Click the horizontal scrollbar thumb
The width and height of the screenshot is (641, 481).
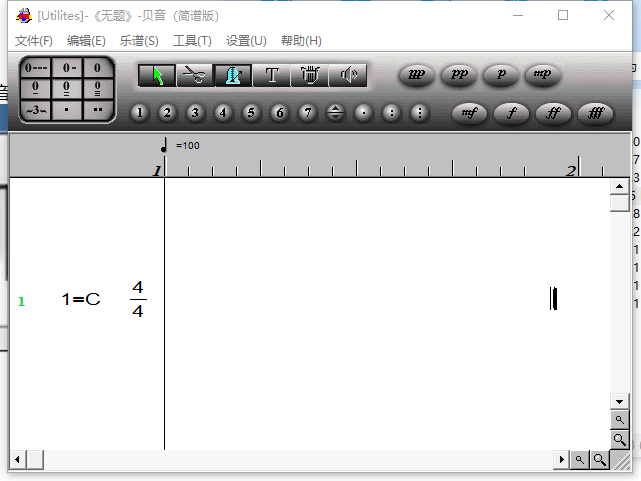[35, 460]
